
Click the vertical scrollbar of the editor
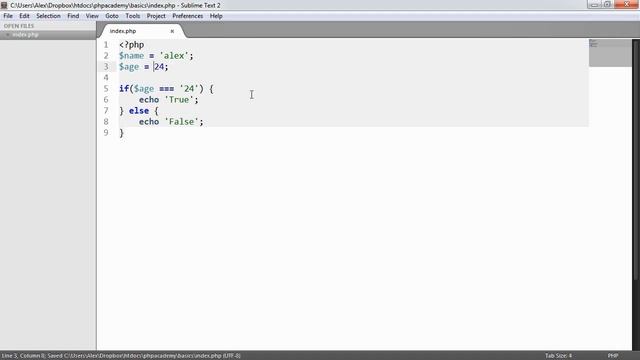636,159
